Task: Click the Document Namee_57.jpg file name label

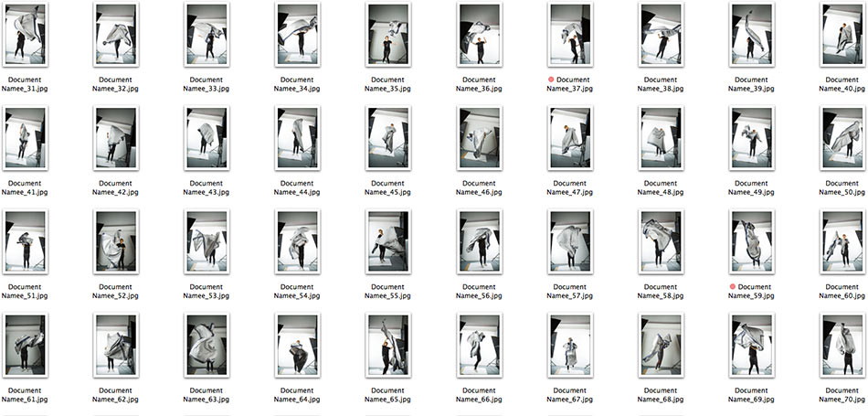Action: pyautogui.click(x=570, y=292)
